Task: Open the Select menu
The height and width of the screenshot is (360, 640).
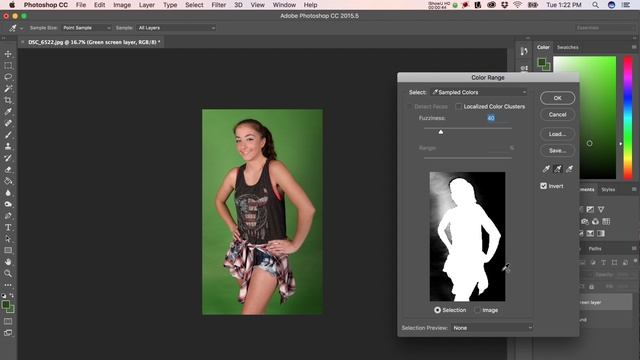Action: pos(194,5)
